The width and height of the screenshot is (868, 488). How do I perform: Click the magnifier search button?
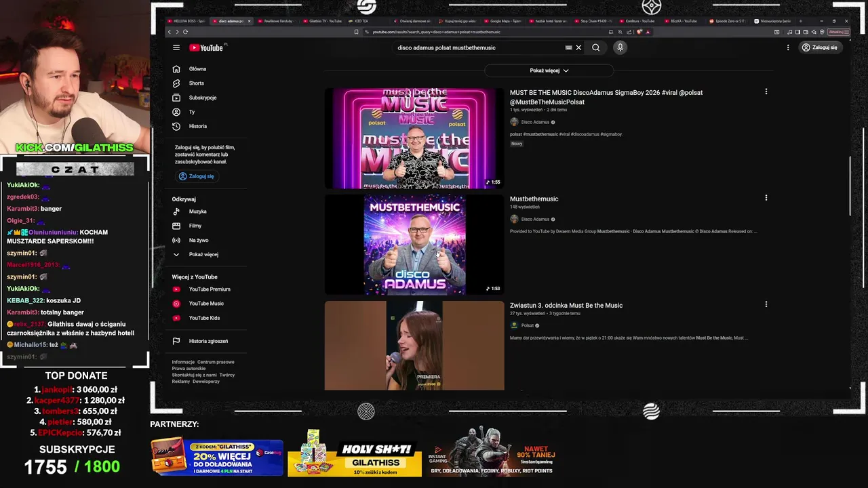[x=596, y=47]
